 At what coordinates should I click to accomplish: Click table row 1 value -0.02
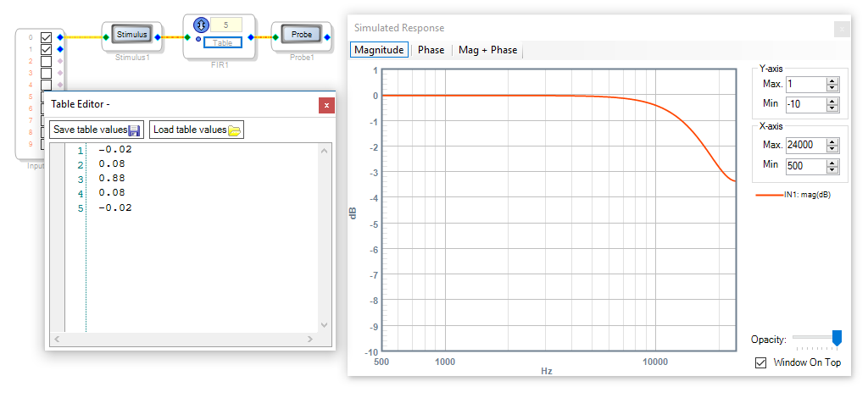115,150
